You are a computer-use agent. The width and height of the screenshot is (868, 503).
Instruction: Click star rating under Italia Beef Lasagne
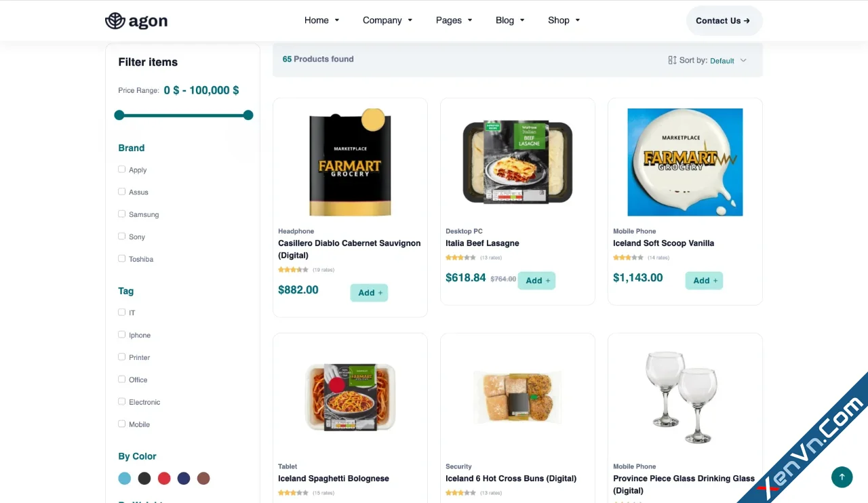point(460,258)
